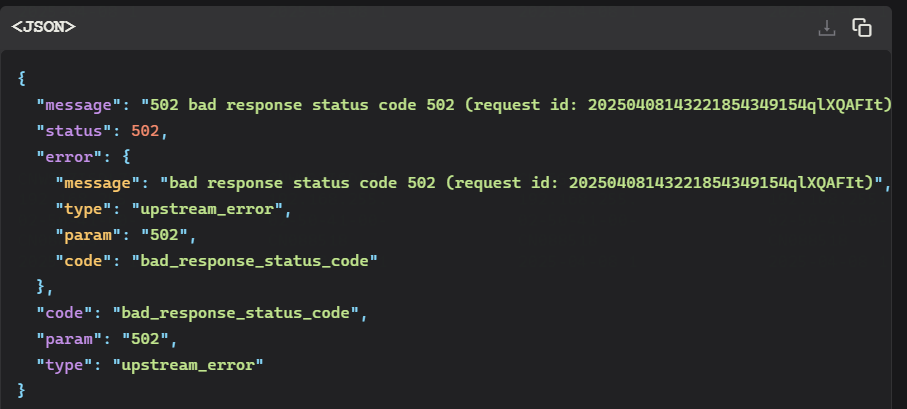Select the red 502 status number value
The height and width of the screenshot is (409, 907).
pos(145,131)
